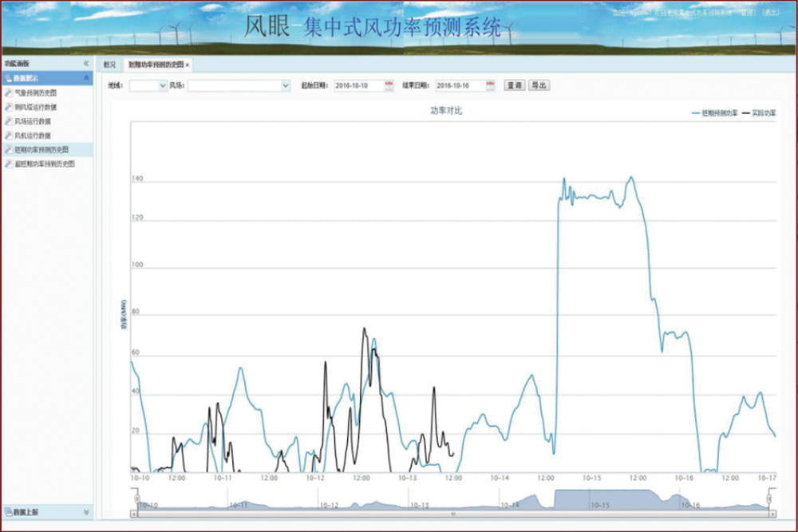798x532 pixels.
Task: Click the left handle of the range slider
Action: 136,499
